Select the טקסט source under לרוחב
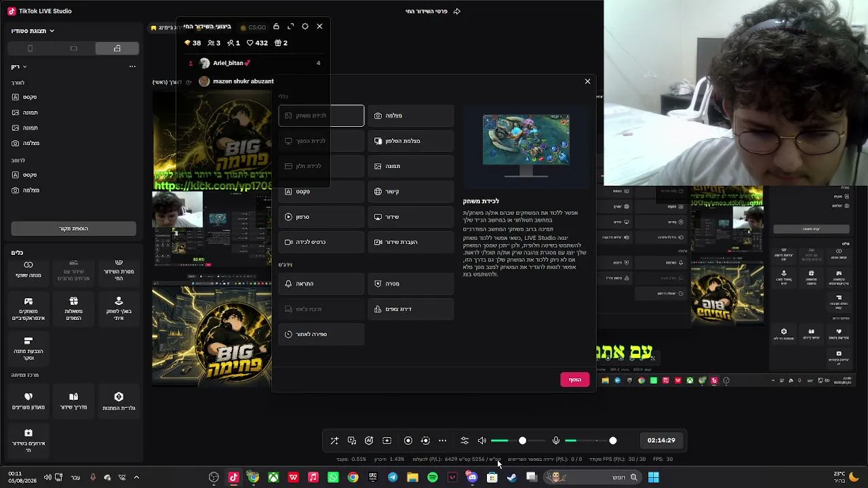 point(73,175)
